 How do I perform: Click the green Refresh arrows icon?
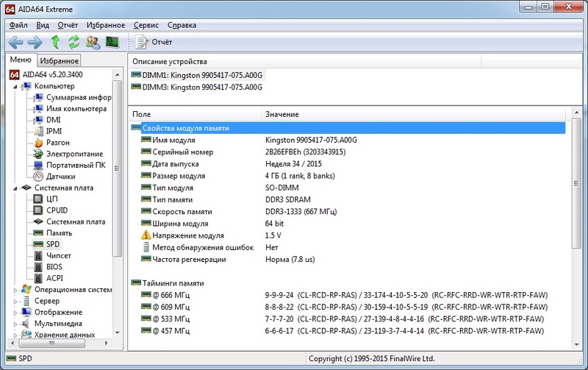(x=73, y=42)
